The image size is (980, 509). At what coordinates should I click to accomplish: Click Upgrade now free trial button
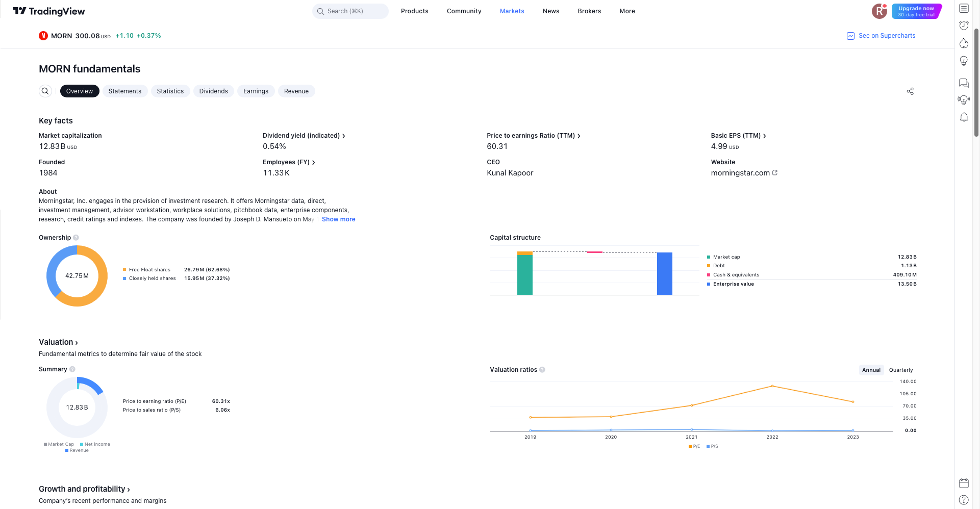tap(917, 11)
